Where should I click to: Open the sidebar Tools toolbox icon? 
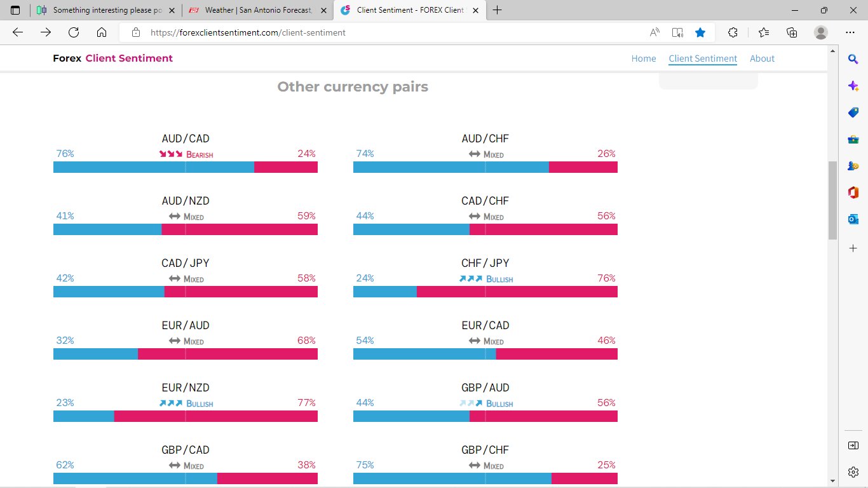(x=853, y=139)
